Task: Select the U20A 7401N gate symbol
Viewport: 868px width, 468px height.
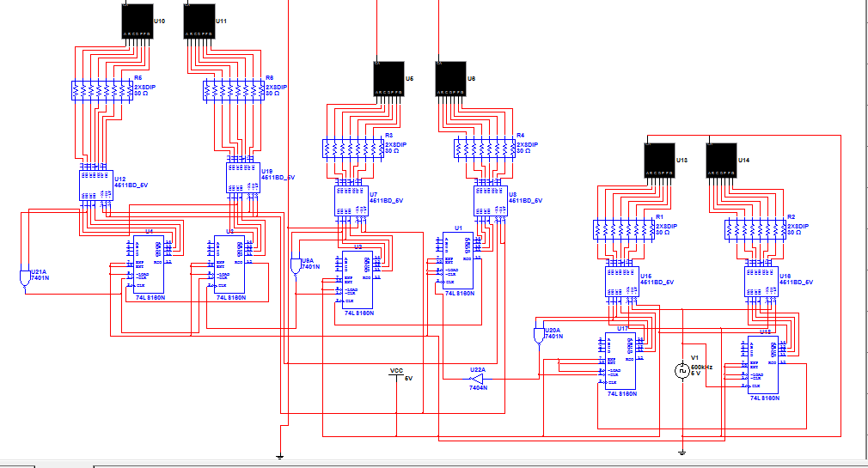Action: click(539, 336)
